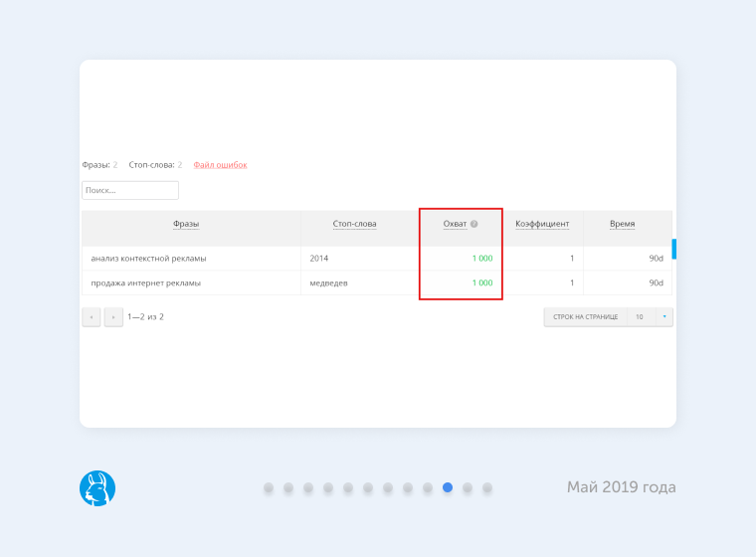This screenshot has height=557, width=756.
Task: Select the first slide indicator dot
Action: point(269,487)
